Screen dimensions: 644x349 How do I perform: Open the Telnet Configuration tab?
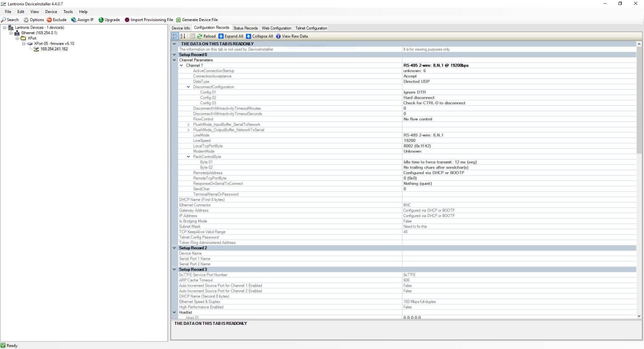pos(311,28)
